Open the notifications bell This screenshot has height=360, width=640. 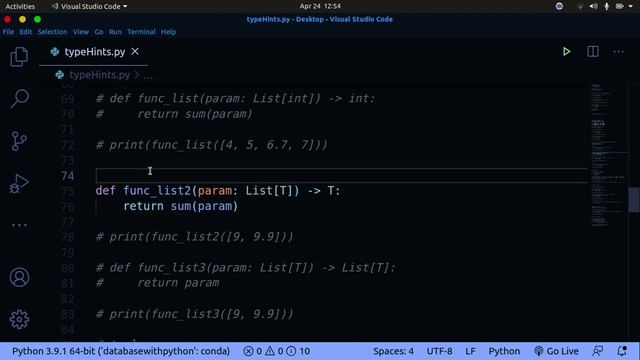click(x=622, y=351)
